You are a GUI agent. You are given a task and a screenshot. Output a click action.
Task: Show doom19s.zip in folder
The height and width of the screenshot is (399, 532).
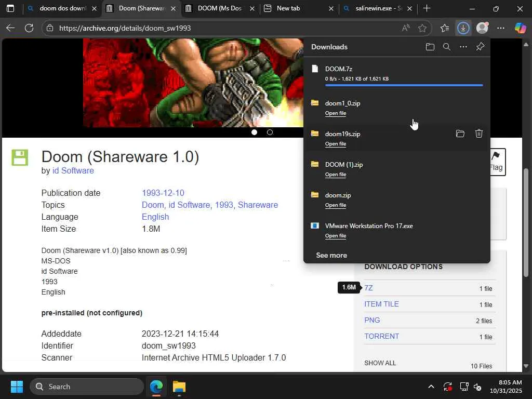(x=460, y=134)
